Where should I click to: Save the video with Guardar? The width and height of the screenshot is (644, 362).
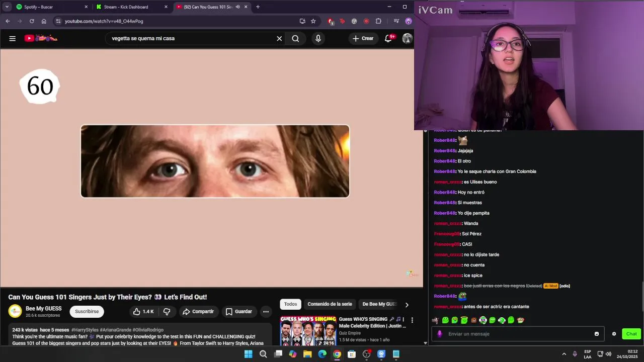click(238, 312)
